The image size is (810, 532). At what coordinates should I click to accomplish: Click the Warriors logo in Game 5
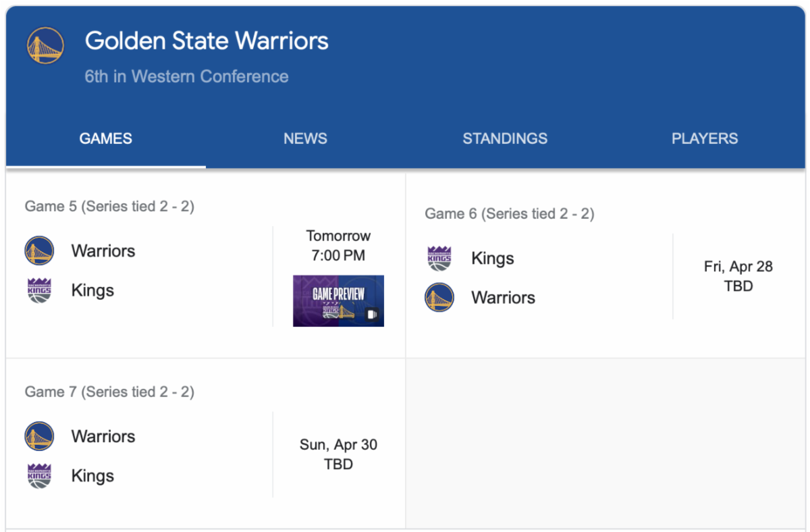39,251
